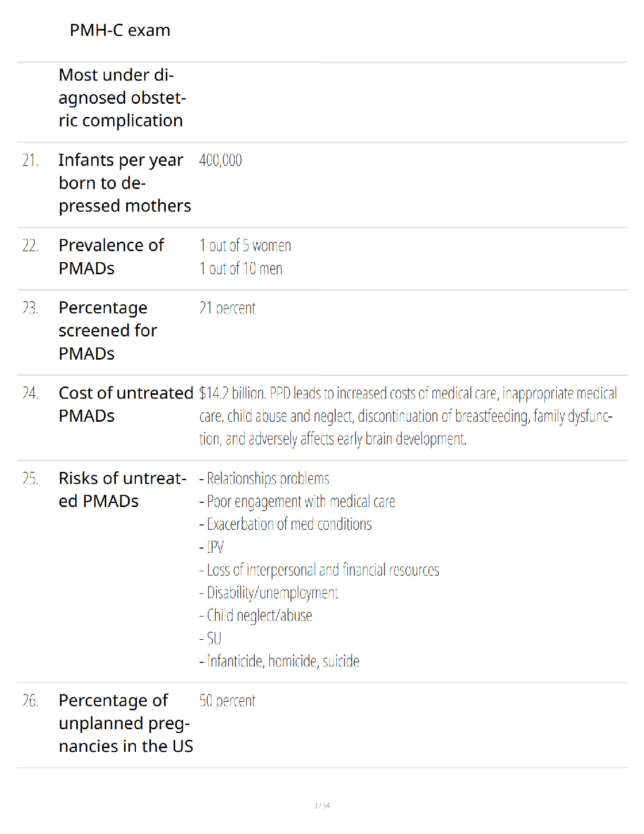Select the Percentage screened for PMADs term
644x834 pixels.
108,331
